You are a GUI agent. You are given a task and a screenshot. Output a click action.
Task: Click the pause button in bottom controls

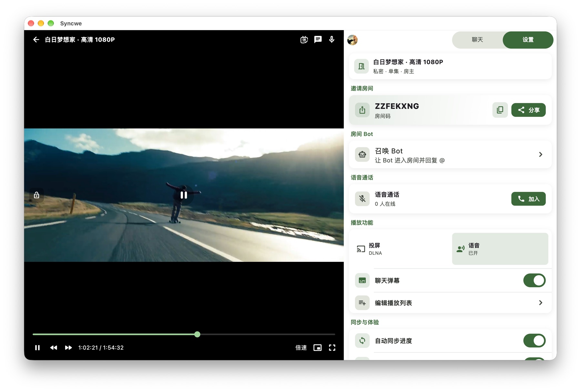(37, 347)
